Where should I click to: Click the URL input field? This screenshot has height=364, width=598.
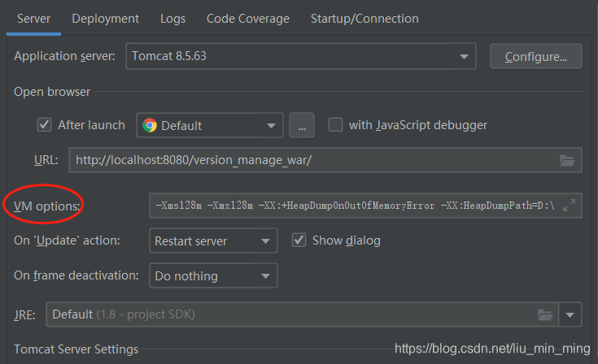click(x=325, y=160)
